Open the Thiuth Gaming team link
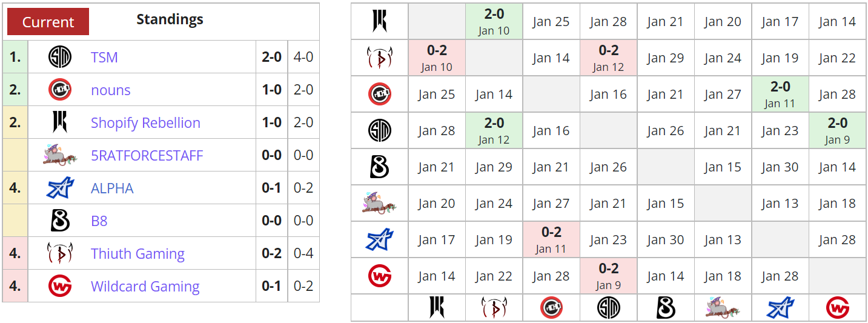Viewport: 868px width, 323px height. pyautogui.click(x=137, y=254)
